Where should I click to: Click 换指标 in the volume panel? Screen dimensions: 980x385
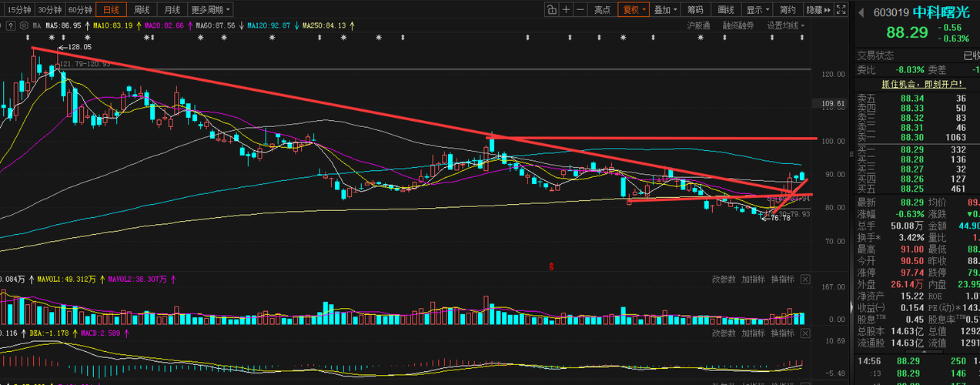tap(782, 279)
